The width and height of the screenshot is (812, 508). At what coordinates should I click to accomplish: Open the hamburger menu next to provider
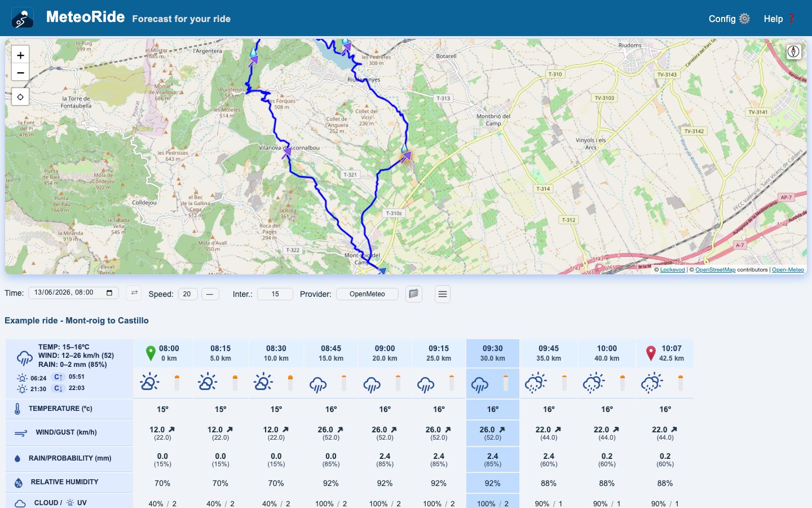pos(443,294)
